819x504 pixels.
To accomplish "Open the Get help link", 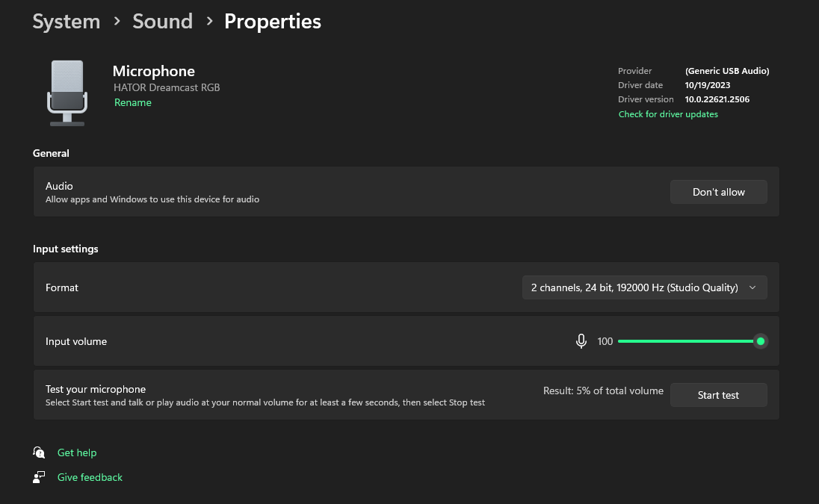I will coord(77,452).
